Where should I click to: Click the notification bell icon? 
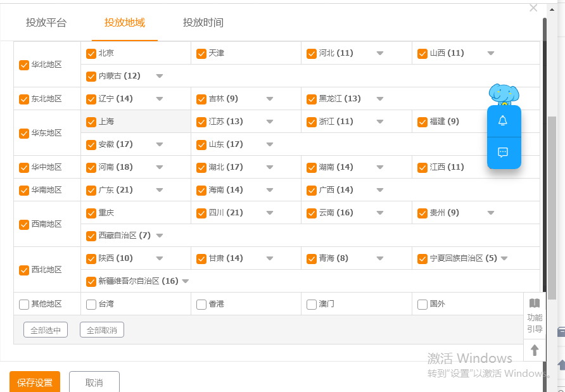(503, 121)
